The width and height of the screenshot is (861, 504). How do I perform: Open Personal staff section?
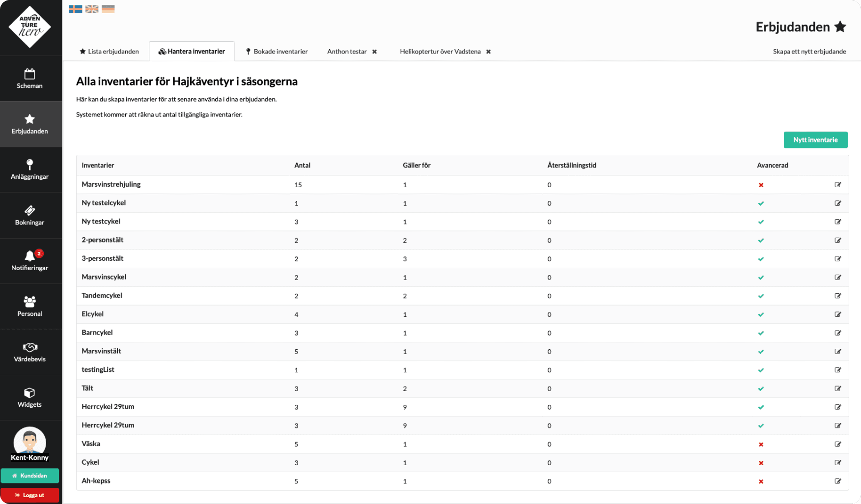[x=29, y=306]
